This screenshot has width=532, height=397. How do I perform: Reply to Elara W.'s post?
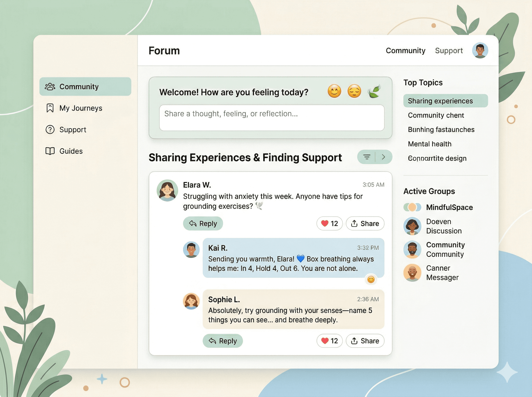coord(203,224)
